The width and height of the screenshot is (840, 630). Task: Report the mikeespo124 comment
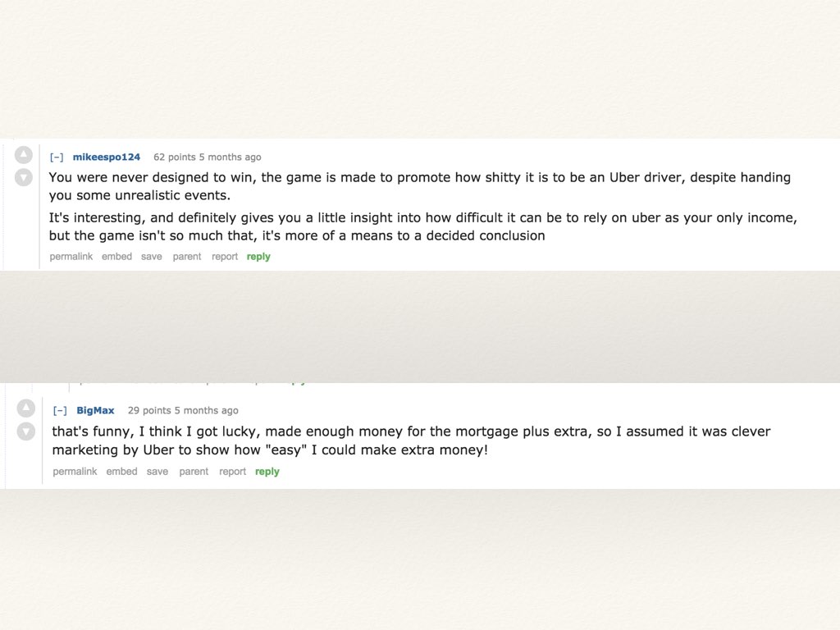coord(225,257)
